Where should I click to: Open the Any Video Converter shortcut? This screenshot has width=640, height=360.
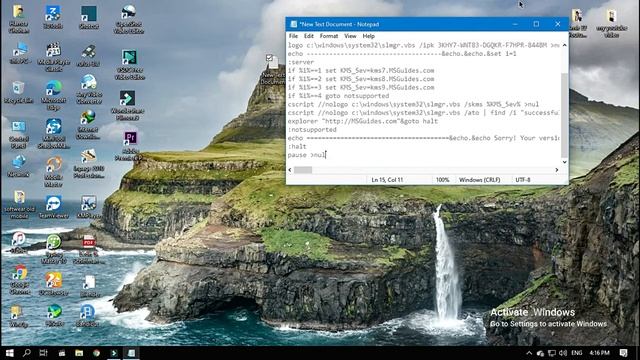click(89, 89)
